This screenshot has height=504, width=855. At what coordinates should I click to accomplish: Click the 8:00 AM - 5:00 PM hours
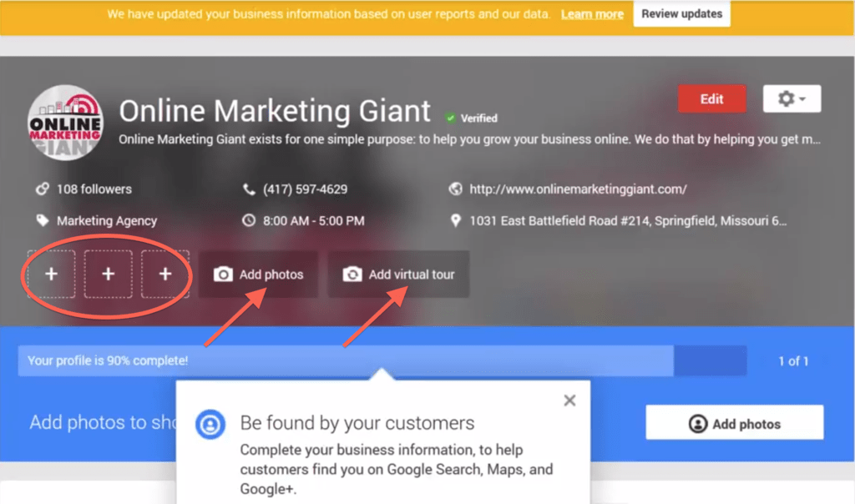pos(314,220)
